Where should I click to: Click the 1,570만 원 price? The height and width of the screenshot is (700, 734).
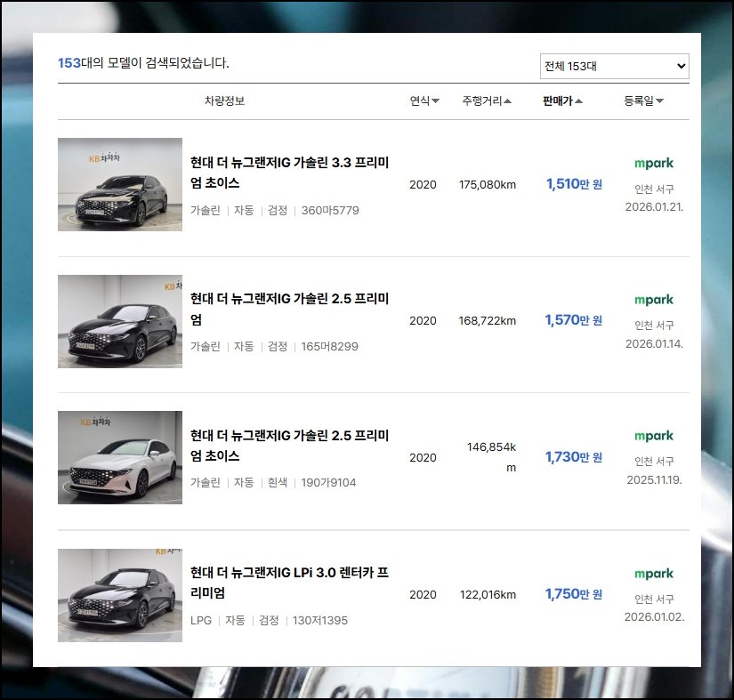click(x=574, y=320)
